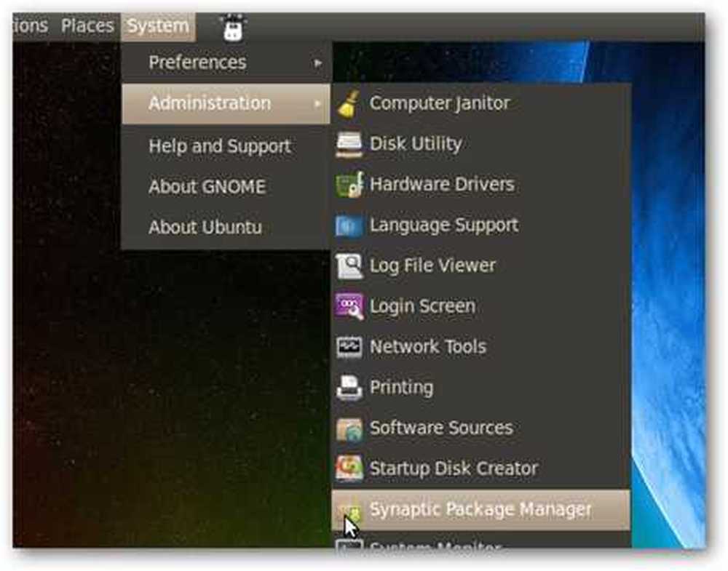Click the Printing printer icon
The width and height of the screenshot is (728, 571).
point(349,388)
